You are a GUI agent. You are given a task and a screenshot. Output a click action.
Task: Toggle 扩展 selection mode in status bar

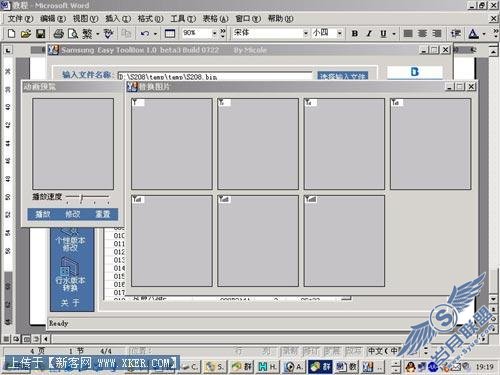pos(332,351)
